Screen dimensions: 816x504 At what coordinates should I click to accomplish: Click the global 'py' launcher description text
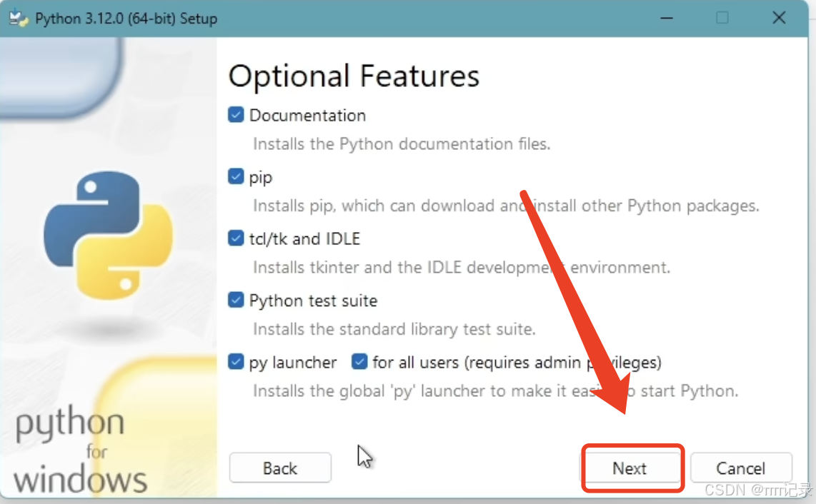click(495, 391)
